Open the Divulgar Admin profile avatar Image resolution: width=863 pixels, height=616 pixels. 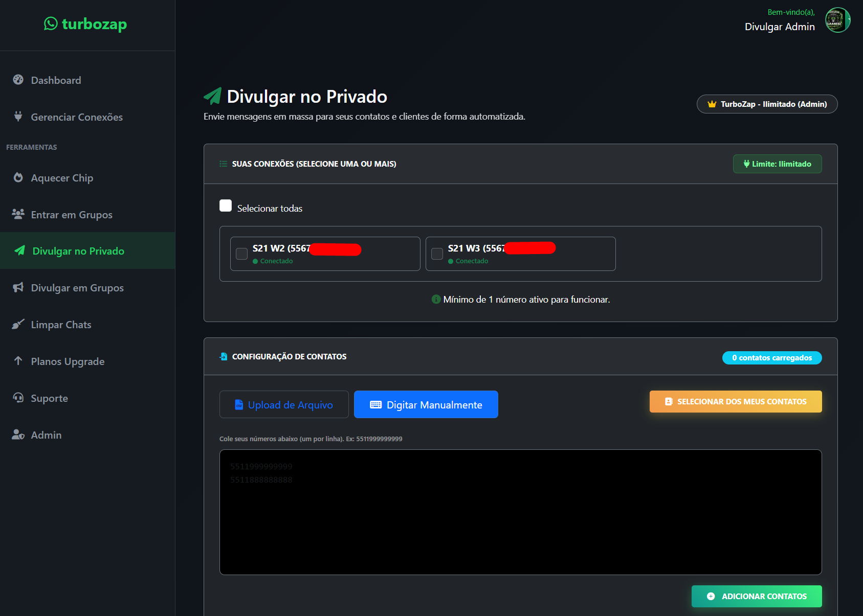837,20
